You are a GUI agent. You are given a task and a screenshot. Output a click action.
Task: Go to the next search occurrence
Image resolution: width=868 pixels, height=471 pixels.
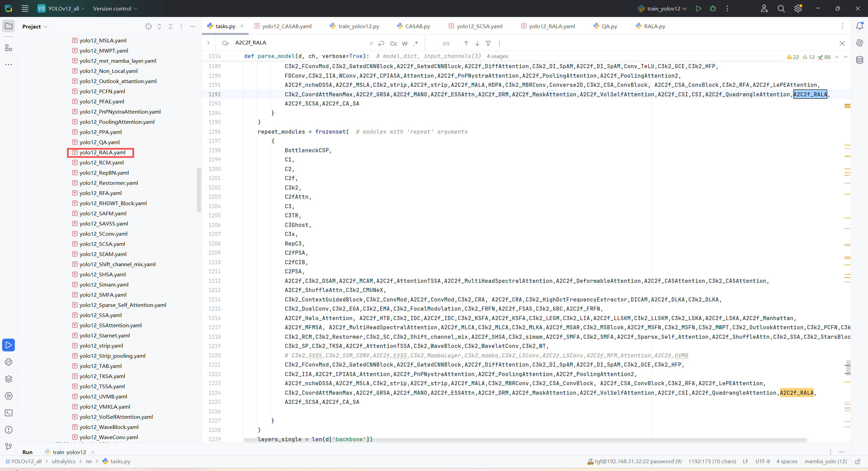click(477, 43)
